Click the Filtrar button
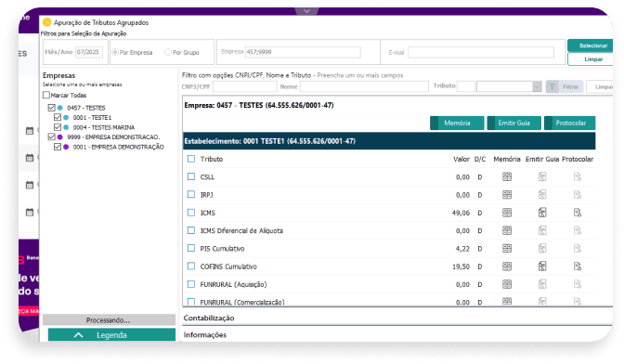 [565, 86]
